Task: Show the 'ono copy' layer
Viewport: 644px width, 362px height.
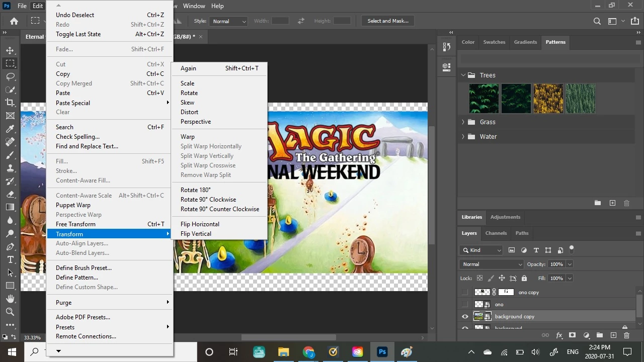Action: coord(465,292)
